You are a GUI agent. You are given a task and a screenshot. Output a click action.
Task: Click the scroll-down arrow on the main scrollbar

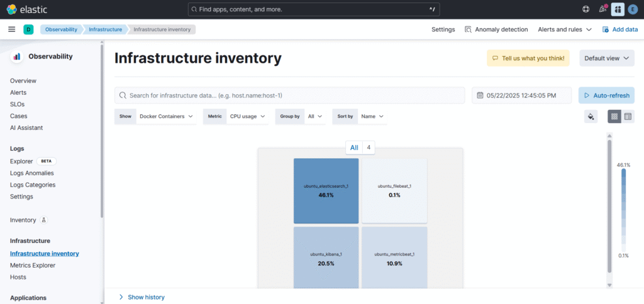click(x=609, y=285)
